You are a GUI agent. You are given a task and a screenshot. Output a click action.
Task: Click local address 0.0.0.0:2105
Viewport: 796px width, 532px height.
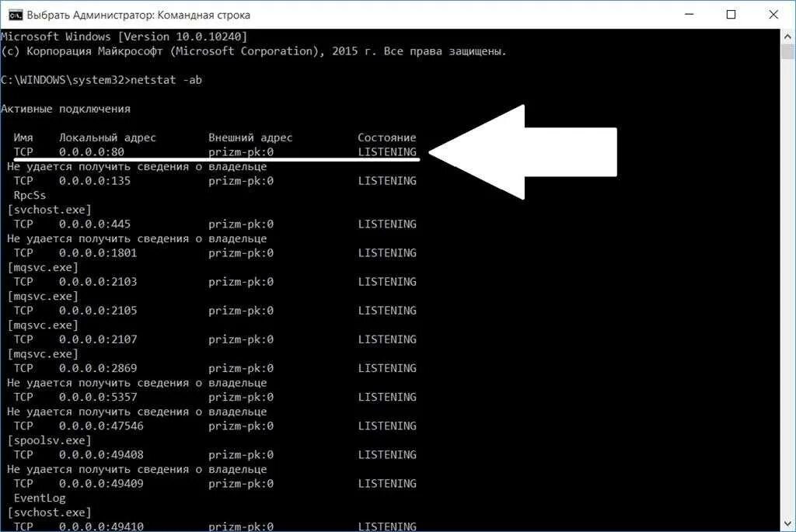tap(98, 311)
